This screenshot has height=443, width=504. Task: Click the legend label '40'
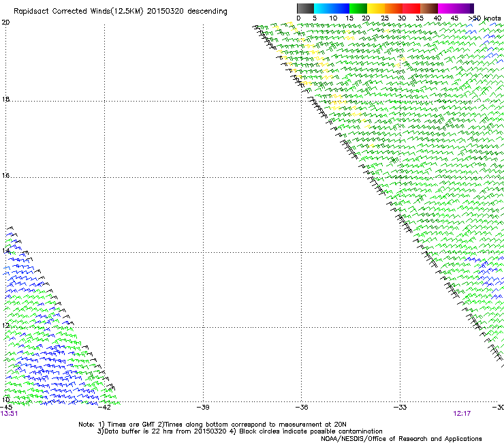(x=437, y=18)
